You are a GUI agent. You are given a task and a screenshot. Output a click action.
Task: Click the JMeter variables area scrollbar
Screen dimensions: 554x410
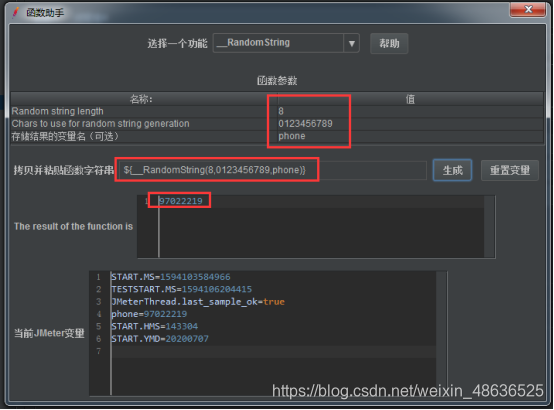[441, 333]
